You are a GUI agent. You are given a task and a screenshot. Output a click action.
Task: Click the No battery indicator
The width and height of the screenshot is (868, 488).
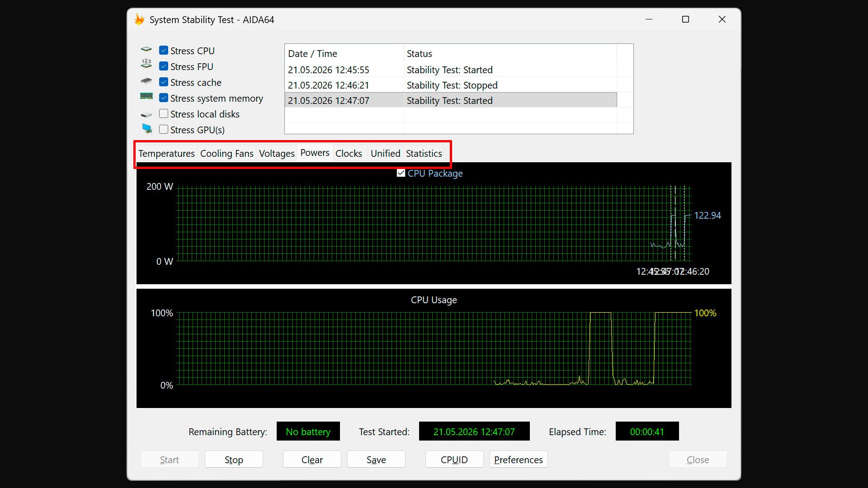pyautogui.click(x=308, y=432)
